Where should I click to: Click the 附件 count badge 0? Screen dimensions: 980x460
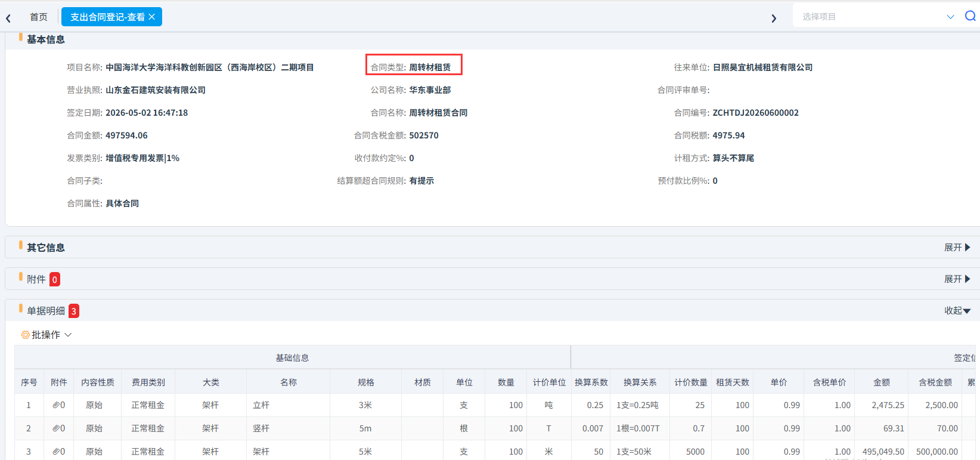(55, 279)
